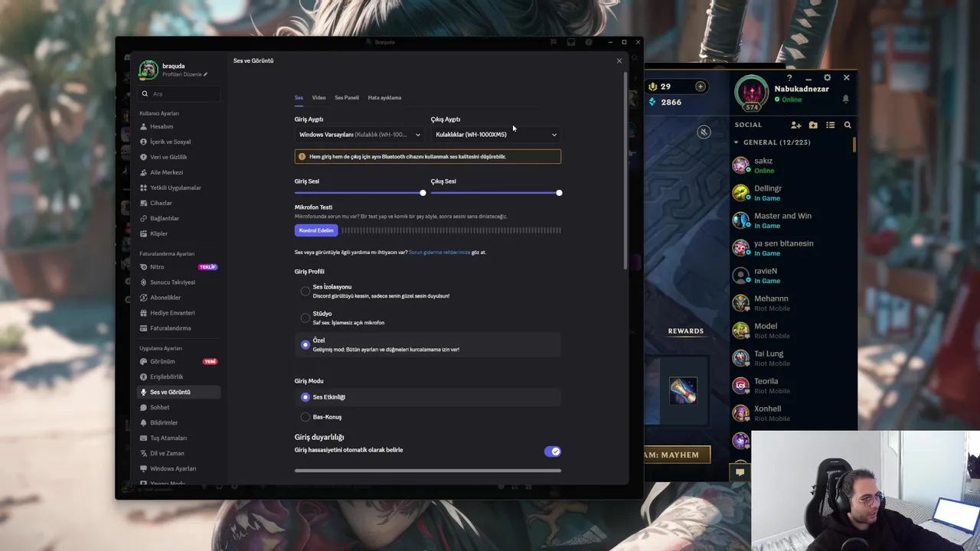Open Görünüm appearance settings
980x551 pixels.
tap(178, 361)
